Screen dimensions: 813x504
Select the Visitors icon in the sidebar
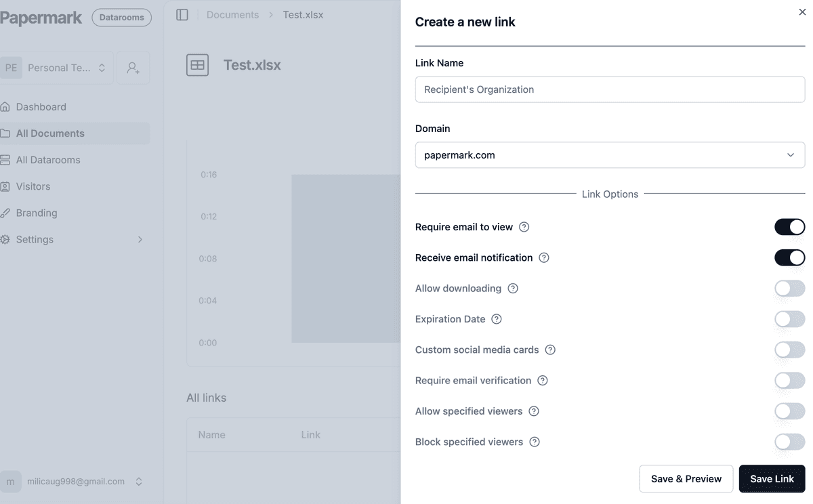pyautogui.click(x=7, y=186)
